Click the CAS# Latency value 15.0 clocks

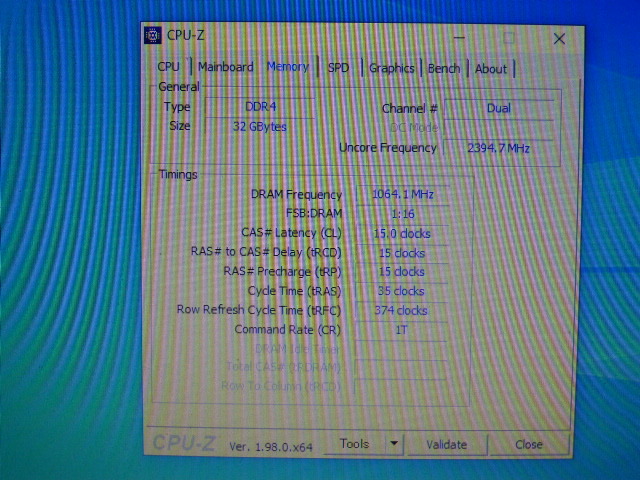(x=402, y=233)
